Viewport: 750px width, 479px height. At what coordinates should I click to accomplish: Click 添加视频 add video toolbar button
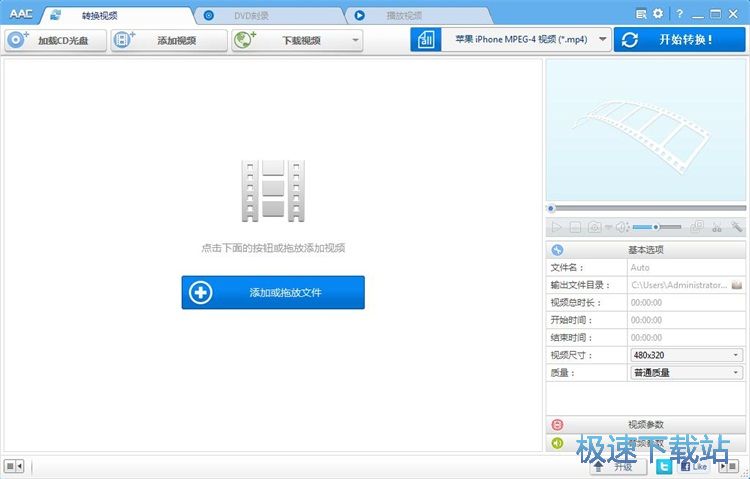tap(169, 40)
